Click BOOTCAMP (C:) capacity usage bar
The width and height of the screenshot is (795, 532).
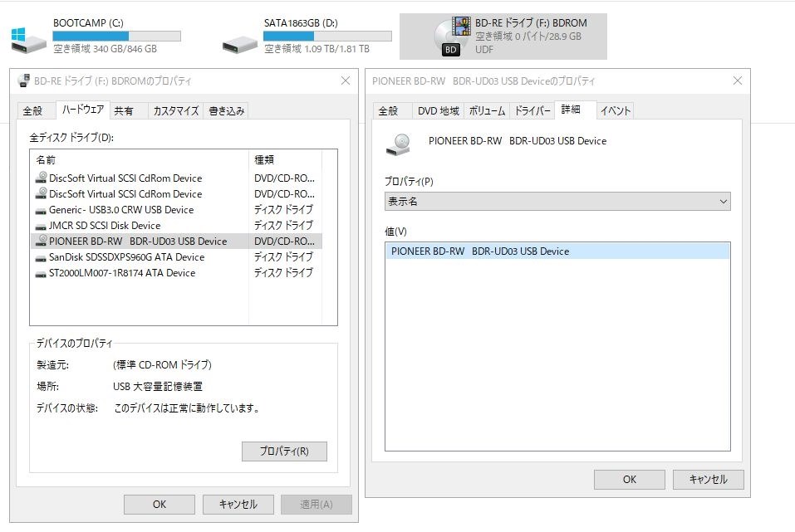pos(116,37)
